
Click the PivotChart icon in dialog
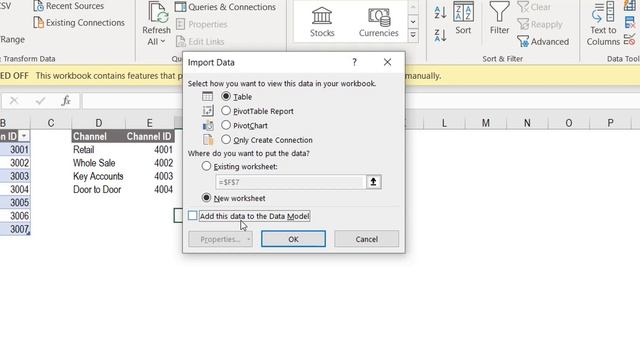208,125
